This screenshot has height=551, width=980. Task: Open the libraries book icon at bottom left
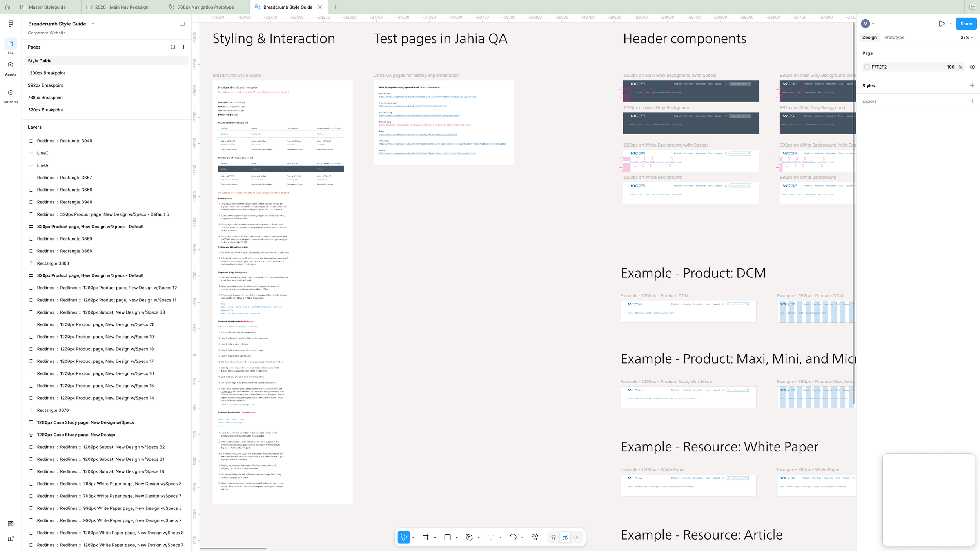[x=11, y=538]
